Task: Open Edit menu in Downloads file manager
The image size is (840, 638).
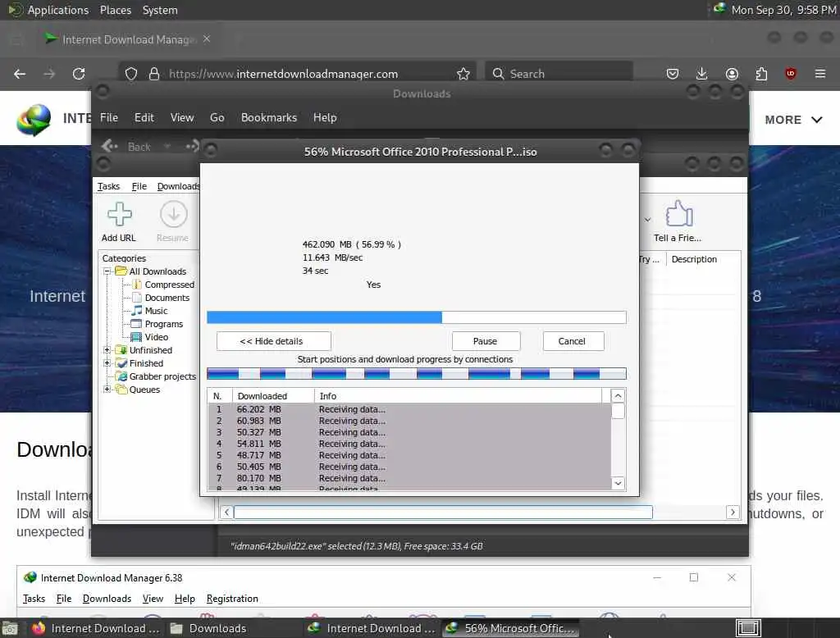Action: click(144, 117)
